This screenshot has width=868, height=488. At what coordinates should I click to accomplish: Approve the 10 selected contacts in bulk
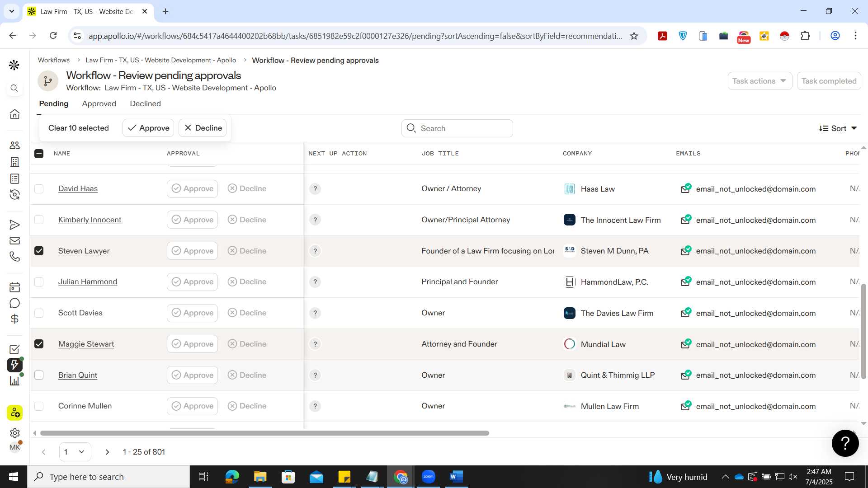[x=148, y=128]
